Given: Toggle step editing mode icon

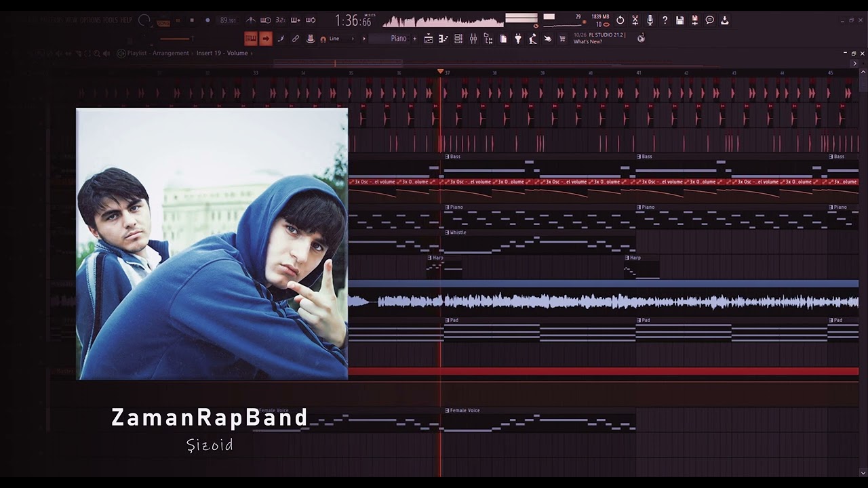Looking at the screenshot, I should [x=281, y=39].
